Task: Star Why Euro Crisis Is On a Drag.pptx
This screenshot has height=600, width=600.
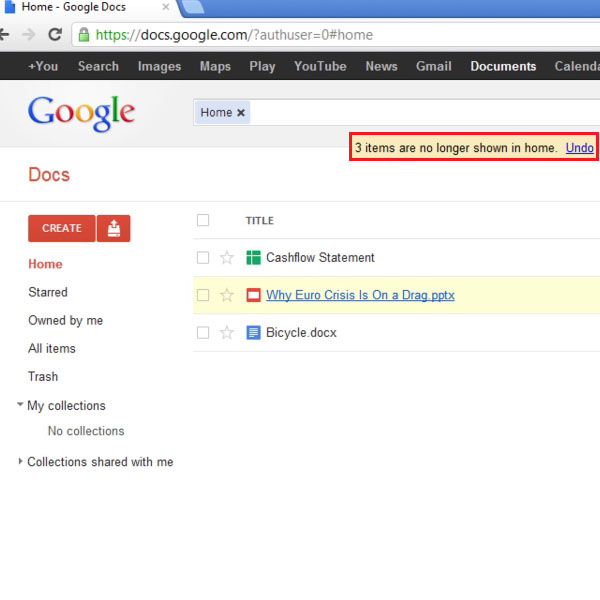Action: click(x=227, y=295)
